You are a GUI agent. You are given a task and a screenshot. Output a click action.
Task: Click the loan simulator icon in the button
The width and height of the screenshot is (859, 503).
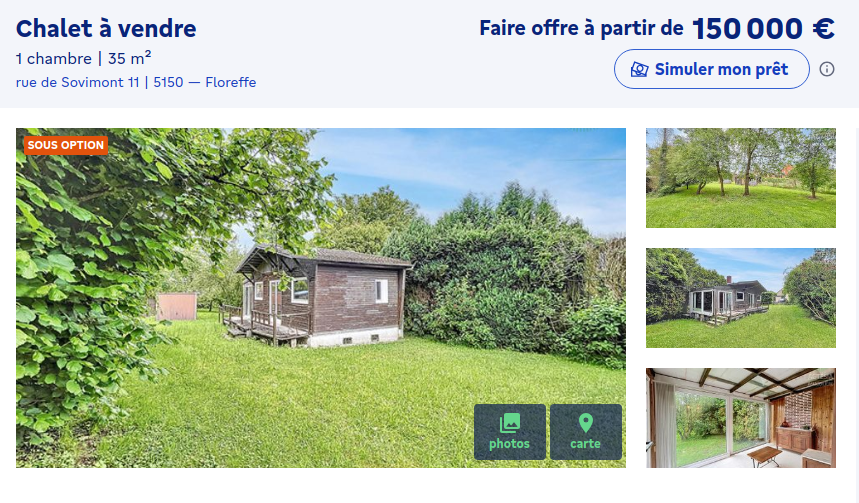pyautogui.click(x=639, y=69)
